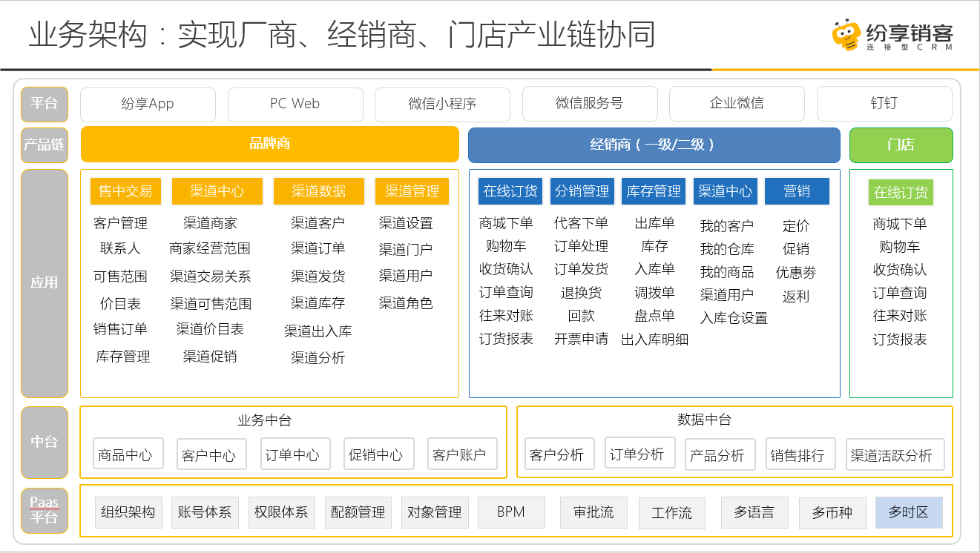Click the highlighted 多时区 box
Image resolution: width=980 pixels, height=553 pixels.
909,512
